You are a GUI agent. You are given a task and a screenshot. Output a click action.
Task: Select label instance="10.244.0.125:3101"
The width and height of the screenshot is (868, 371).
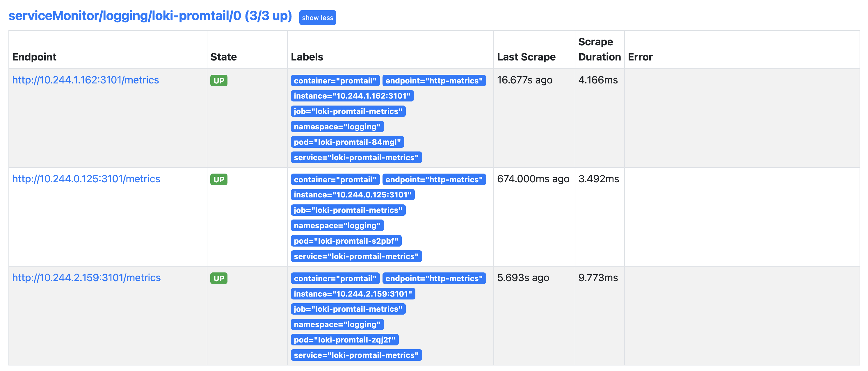point(353,195)
